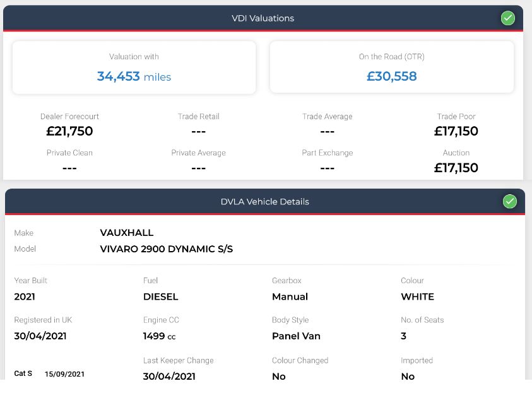Click the Trade Retail dashes value
This screenshot has width=532, height=410.
(199, 132)
